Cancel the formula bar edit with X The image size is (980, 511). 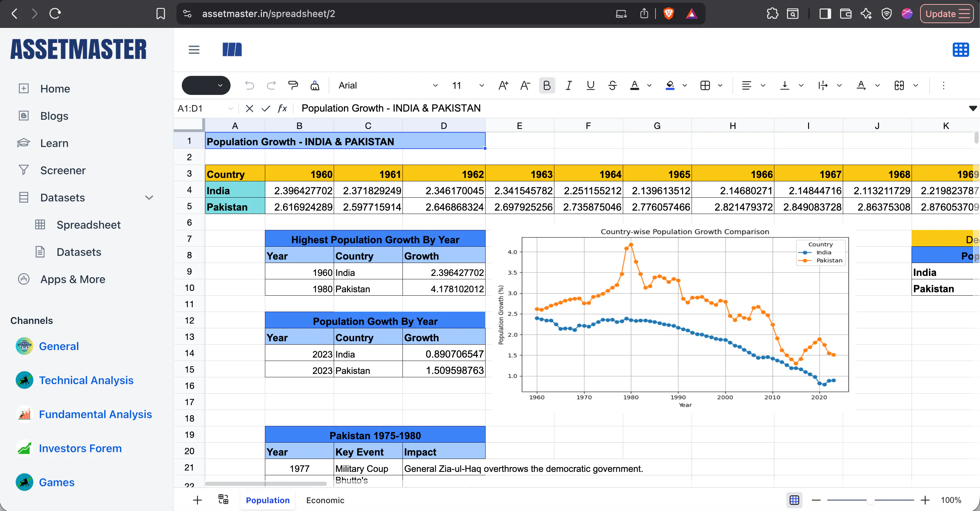250,109
